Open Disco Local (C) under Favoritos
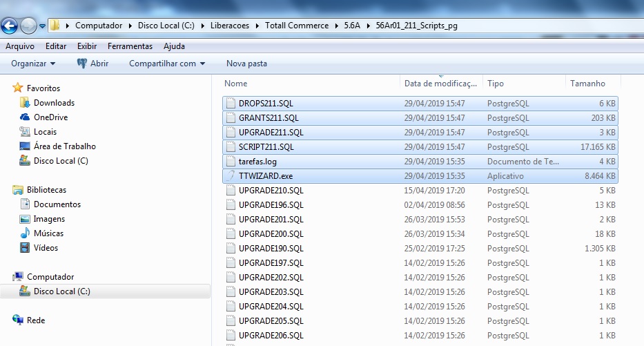The height and width of the screenshot is (346, 644). [61, 161]
